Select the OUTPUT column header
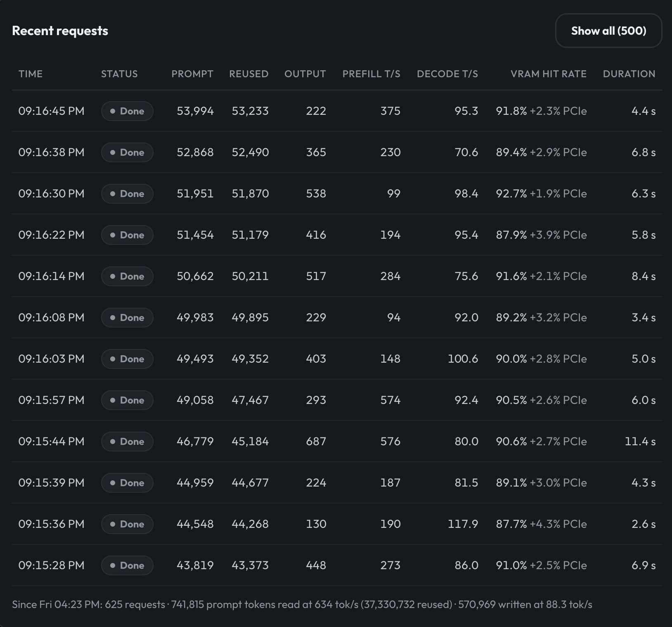This screenshot has height=627, width=672. click(x=305, y=74)
